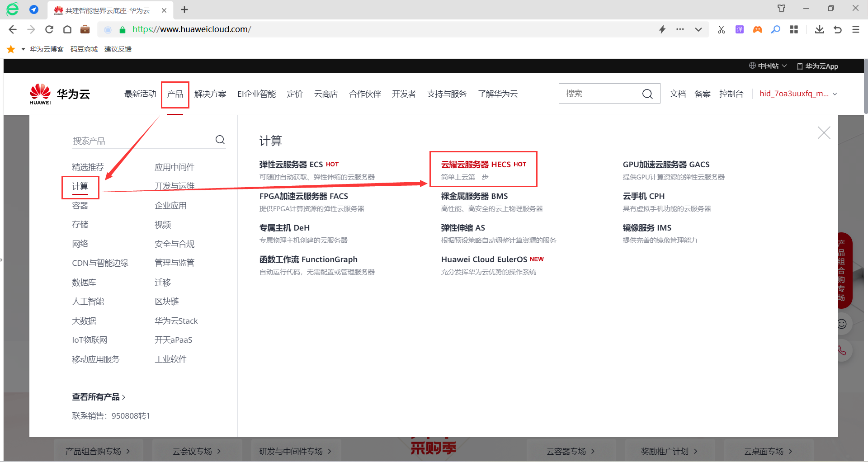Open the extensions grid icon
The height and width of the screenshot is (462, 868).
(794, 29)
